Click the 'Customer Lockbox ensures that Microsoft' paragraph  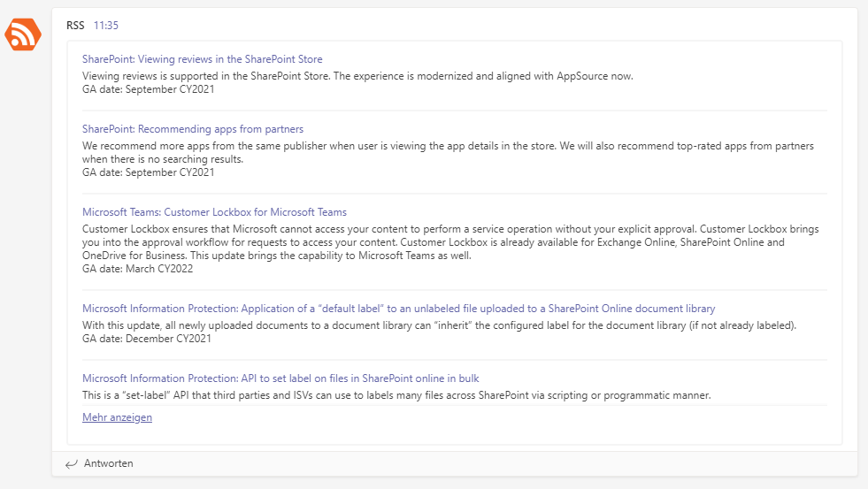coord(450,242)
